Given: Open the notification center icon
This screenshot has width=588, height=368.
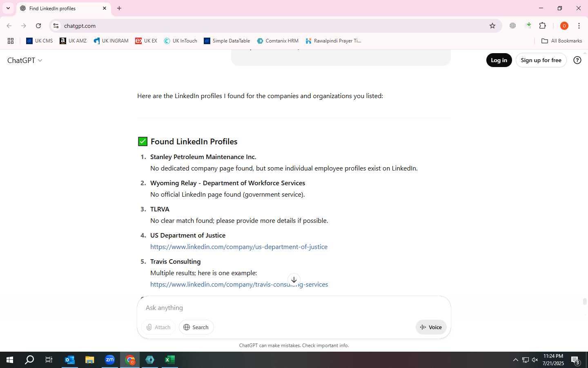Looking at the screenshot, I should tap(576, 360).
